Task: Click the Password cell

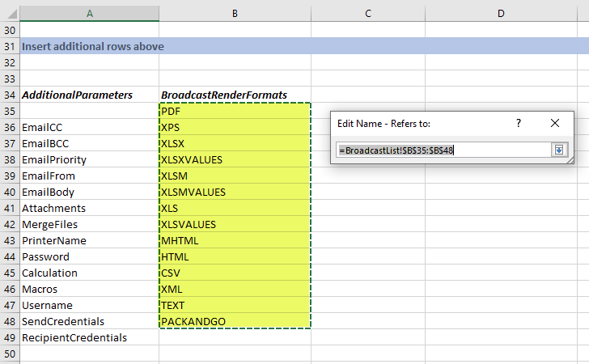Action: click(x=89, y=256)
